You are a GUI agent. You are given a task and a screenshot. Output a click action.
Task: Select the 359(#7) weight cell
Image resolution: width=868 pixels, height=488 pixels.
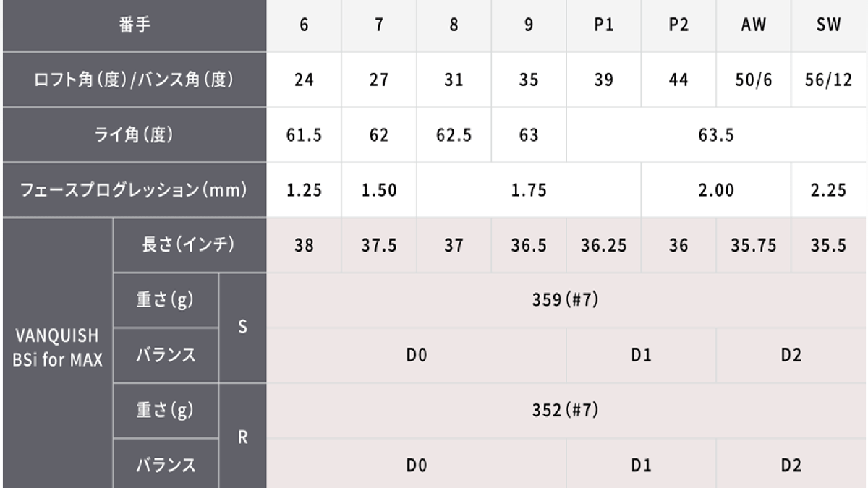[566, 301]
